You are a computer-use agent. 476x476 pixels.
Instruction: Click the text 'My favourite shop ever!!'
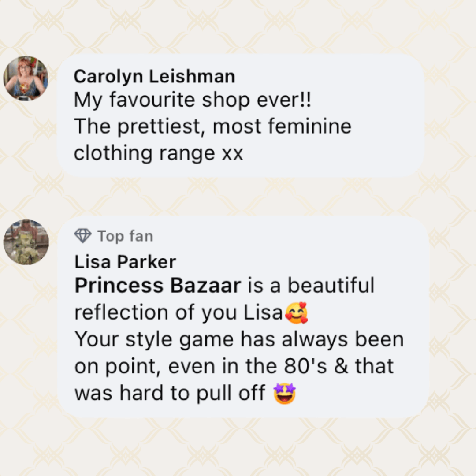click(x=193, y=100)
